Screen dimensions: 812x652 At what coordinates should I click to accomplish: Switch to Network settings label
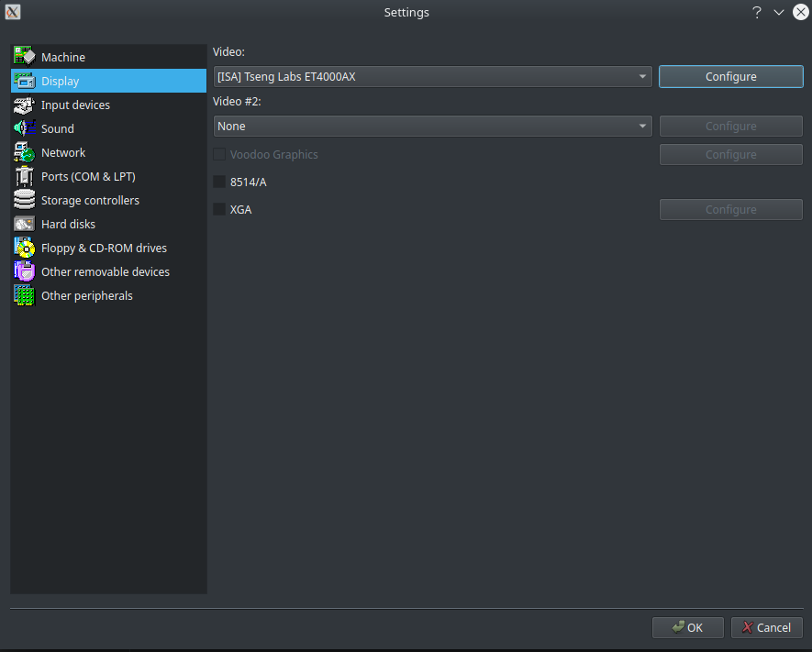pyautogui.click(x=63, y=152)
